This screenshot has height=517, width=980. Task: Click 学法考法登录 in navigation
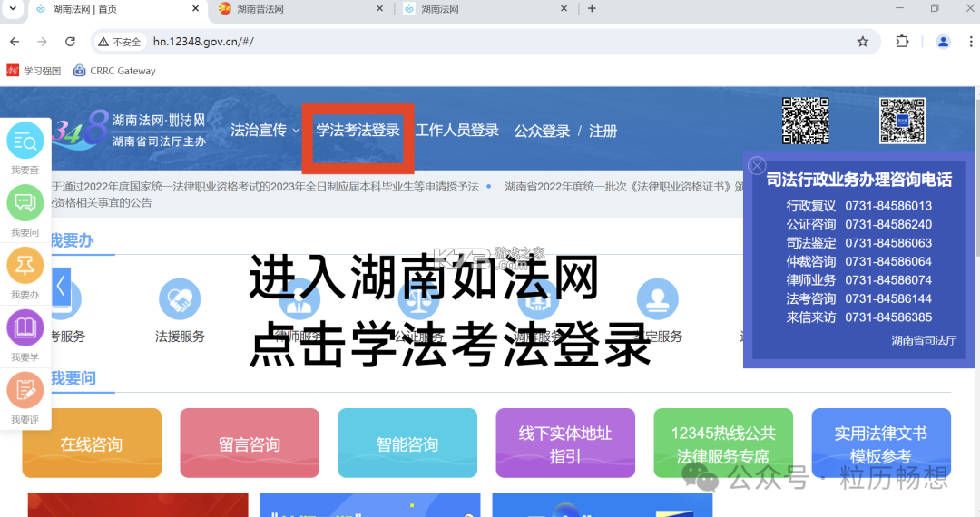[x=358, y=130]
